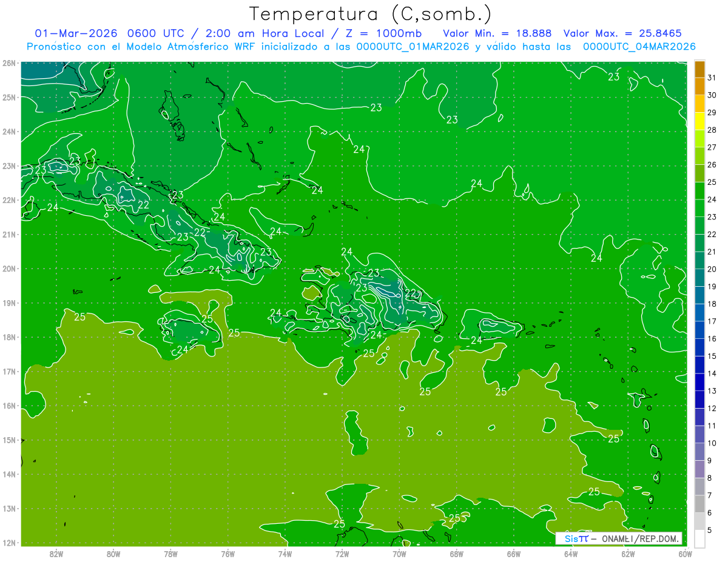Click the 82W longitude label
Viewport: 728px width, 562px height.
click(56, 553)
